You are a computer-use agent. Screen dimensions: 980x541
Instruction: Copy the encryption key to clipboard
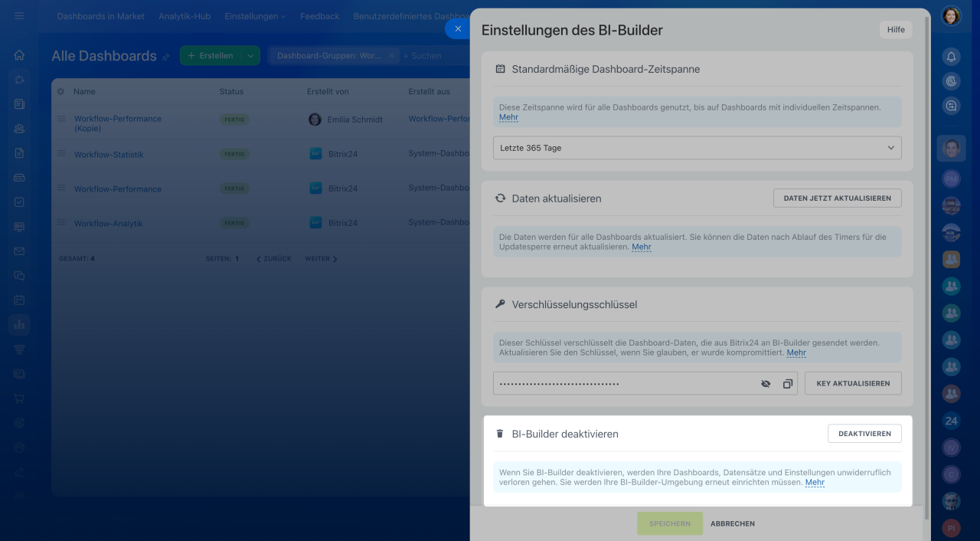tap(787, 384)
